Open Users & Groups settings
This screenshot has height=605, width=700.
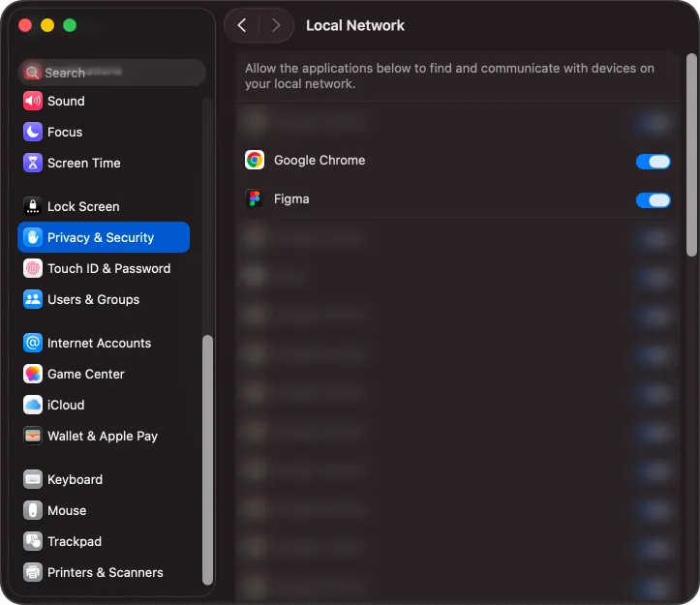(104, 299)
